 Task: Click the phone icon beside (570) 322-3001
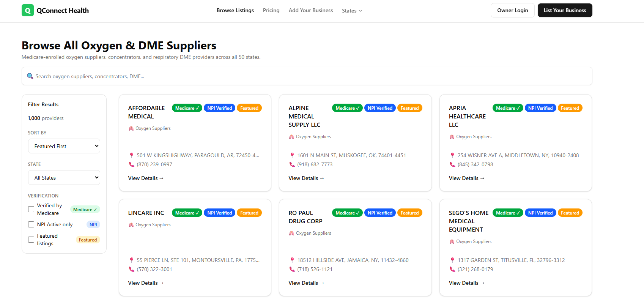[131, 269]
